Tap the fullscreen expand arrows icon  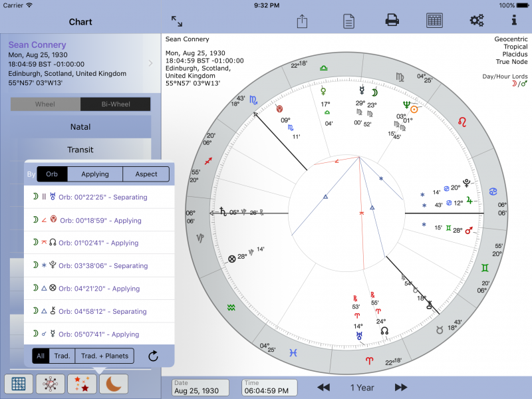tap(177, 21)
